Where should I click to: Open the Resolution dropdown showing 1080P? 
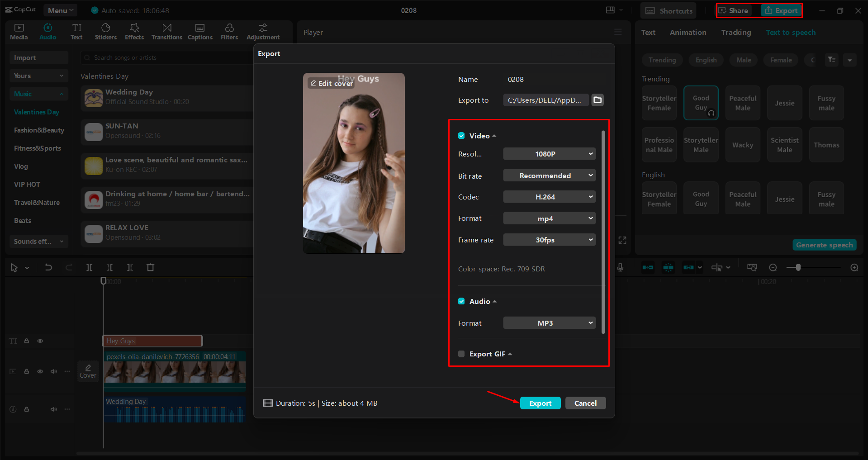tap(549, 154)
